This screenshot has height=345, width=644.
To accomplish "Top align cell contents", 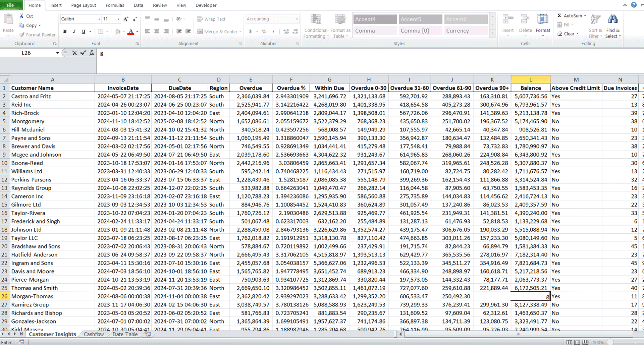I will (147, 19).
